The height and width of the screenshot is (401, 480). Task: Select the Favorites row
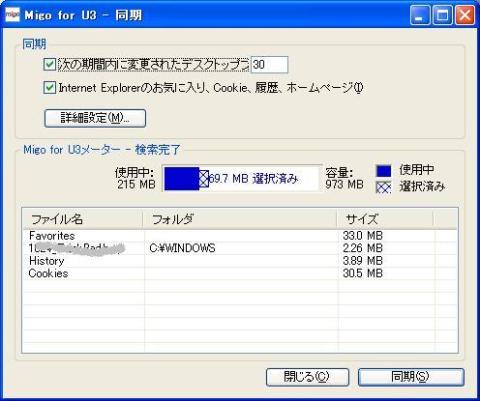239,236
